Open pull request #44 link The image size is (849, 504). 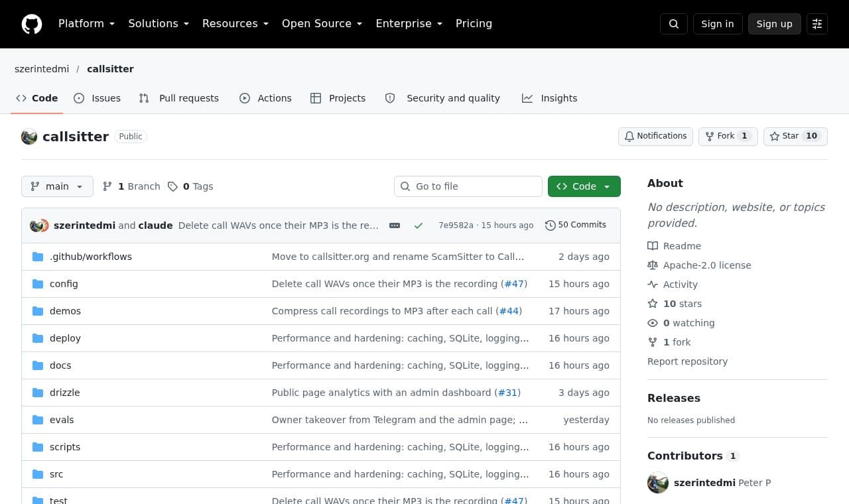coord(509,311)
